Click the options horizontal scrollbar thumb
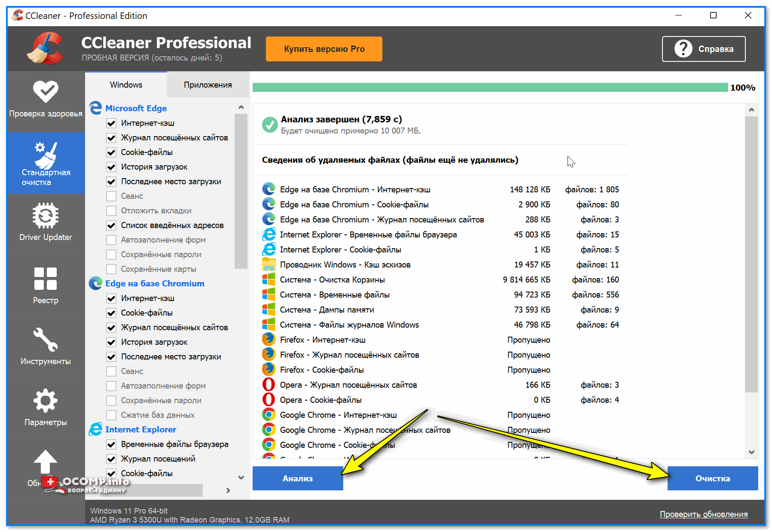The image size is (772, 532). pyautogui.click(x=151, y=490)
